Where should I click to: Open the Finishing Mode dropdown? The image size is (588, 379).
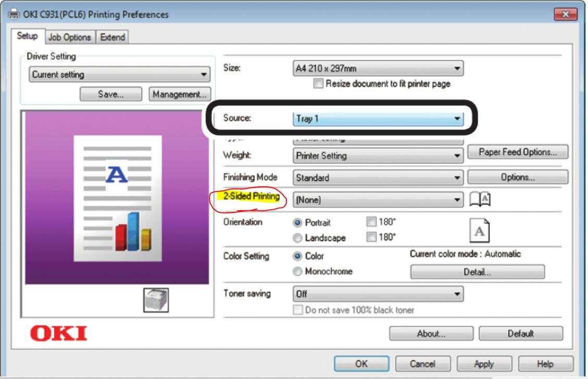[378, 178]
